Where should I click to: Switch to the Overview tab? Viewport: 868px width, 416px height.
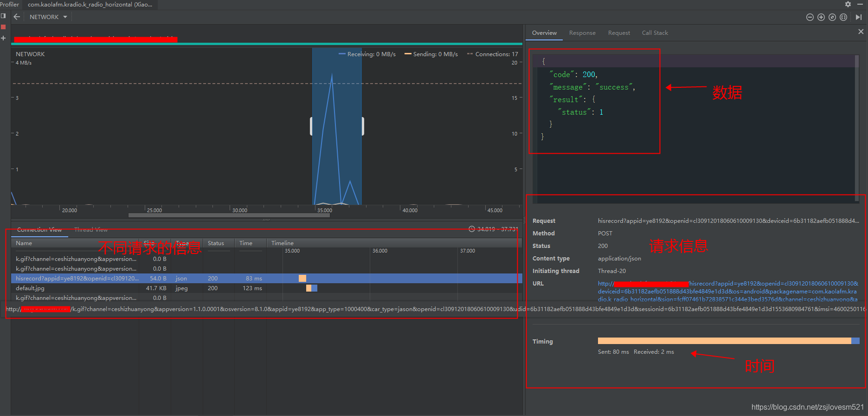[544, 33]
